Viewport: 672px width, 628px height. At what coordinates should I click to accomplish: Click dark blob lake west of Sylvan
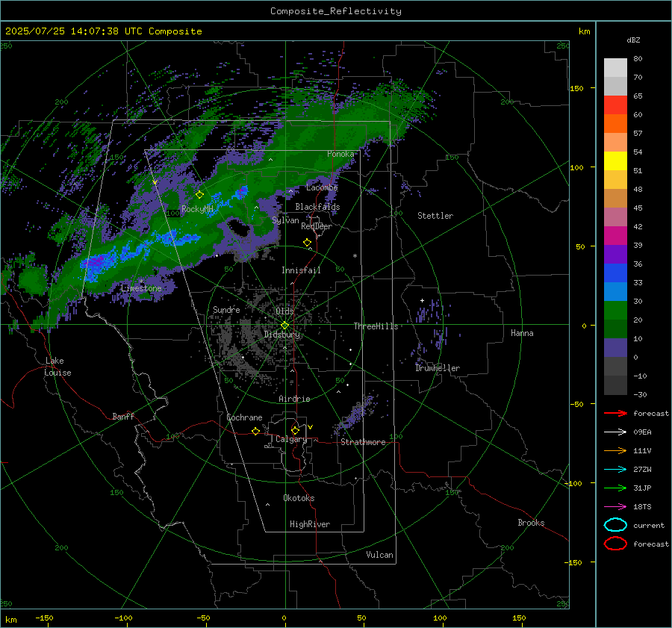[238, 228]
